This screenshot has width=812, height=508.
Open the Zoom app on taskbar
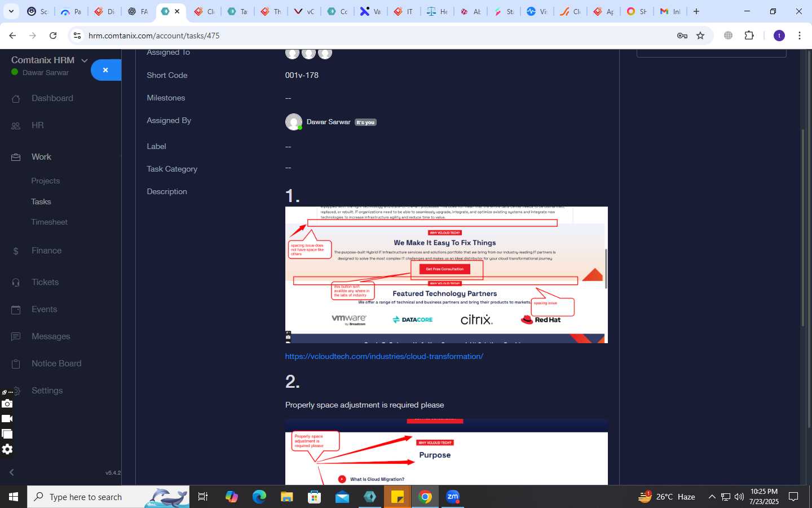[x=453, y=497]
